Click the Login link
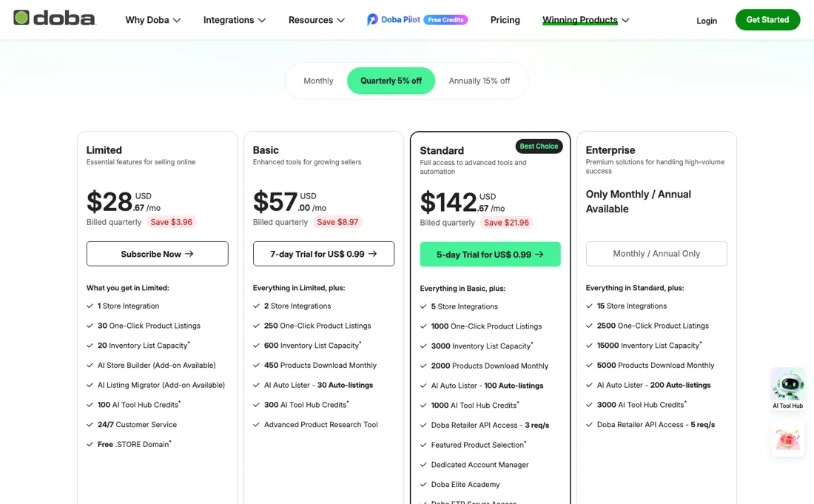This screenshot has width=814, height=504. [707, 20]
